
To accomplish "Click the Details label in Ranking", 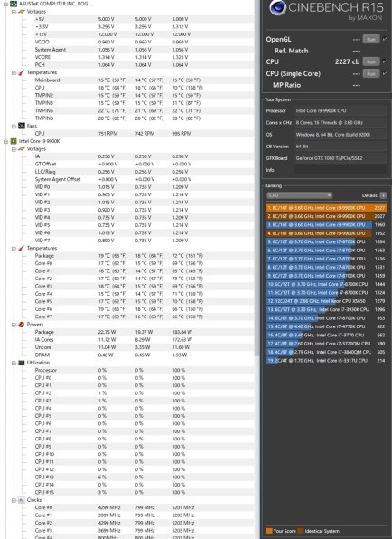I will pyautogui.click(x=369, y=195).
